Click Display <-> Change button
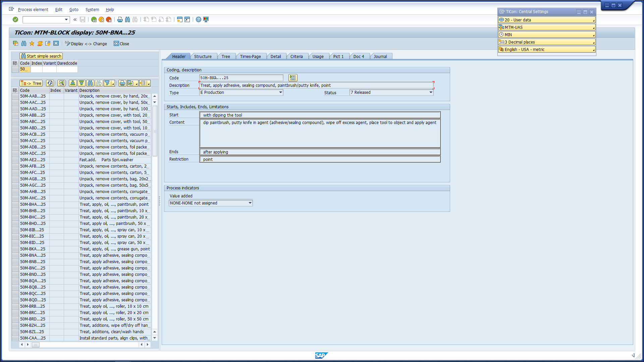The height and width of the screenshot is (362, 644). point(86,44)
